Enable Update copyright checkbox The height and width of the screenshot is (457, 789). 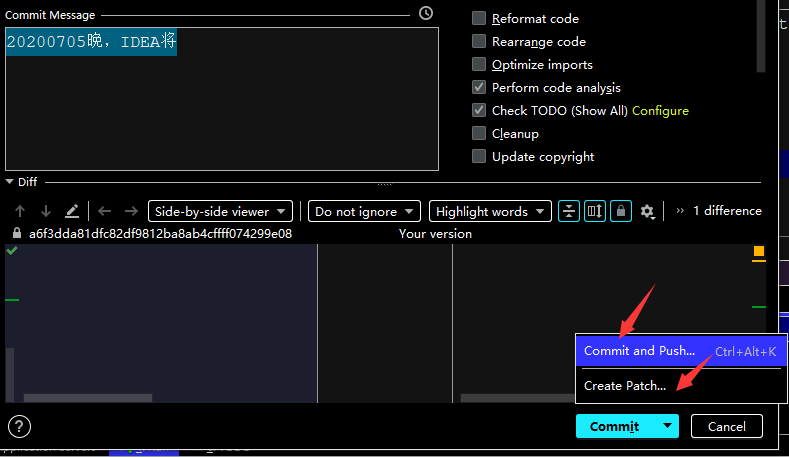(x=479, y=157)
